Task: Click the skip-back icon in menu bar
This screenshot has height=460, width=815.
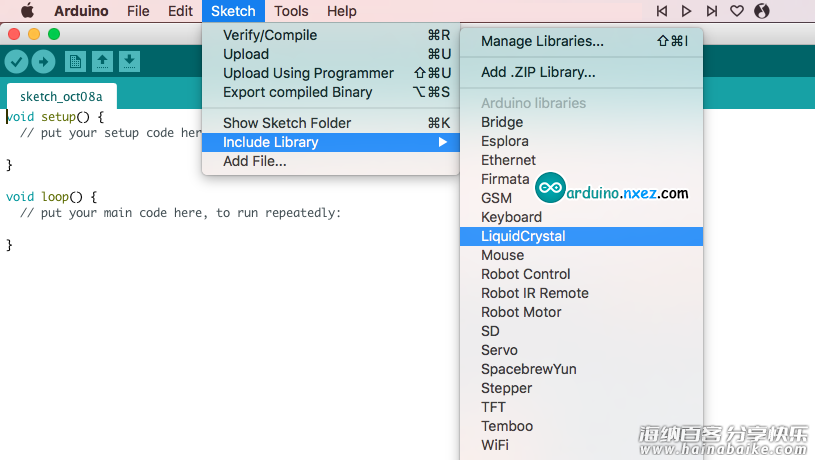Action: coord(662,11)
